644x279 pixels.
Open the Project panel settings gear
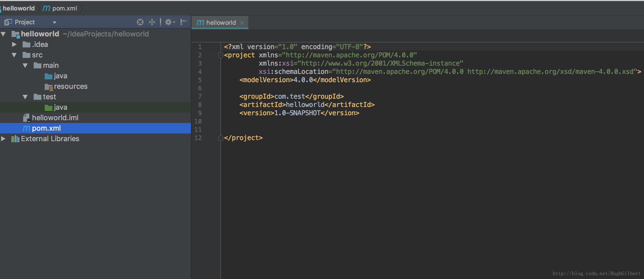click(x=170, y=22)
